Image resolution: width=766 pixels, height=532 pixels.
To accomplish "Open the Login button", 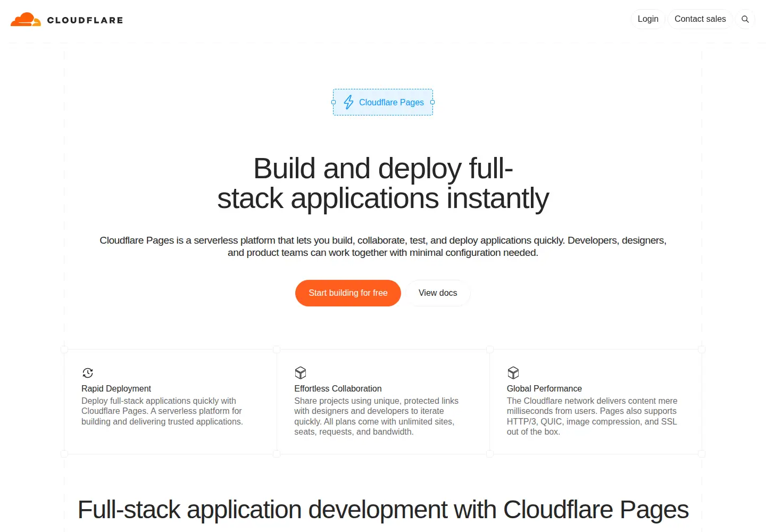I will (x=648, y=19).
